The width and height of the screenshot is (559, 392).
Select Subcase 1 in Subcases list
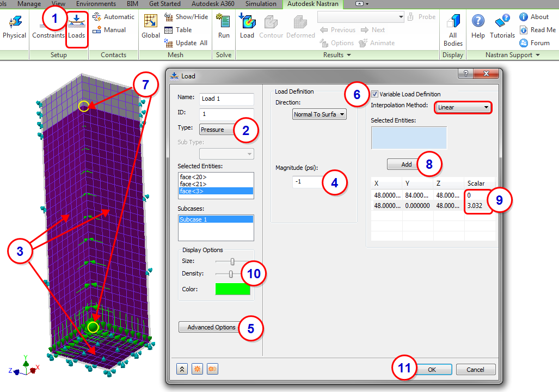[x=216, y=219]
